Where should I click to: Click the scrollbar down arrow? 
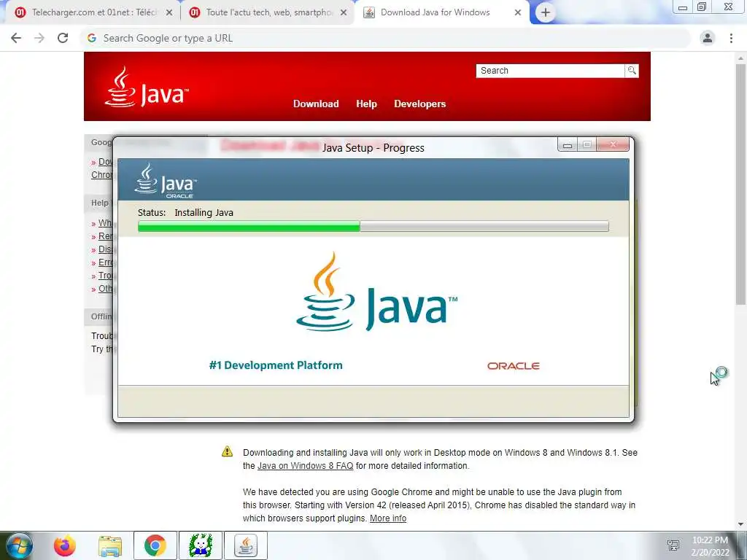point(740,524)
